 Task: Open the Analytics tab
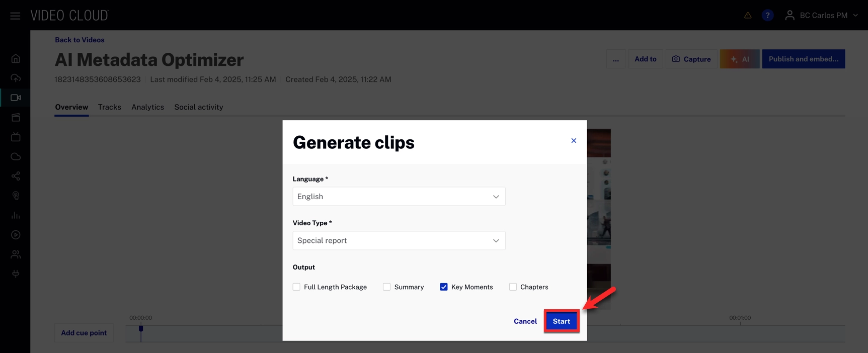tap(147, 108)
